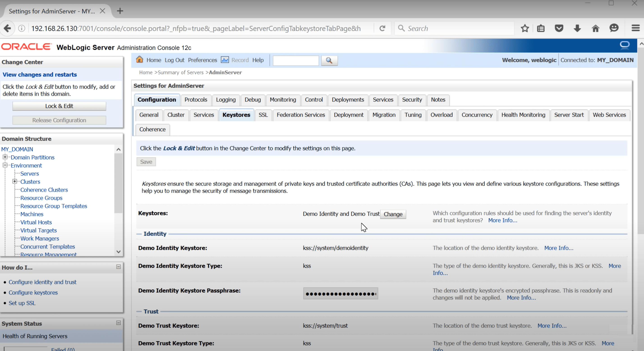Open browser downloads with the arrow icon

[577, 28]
